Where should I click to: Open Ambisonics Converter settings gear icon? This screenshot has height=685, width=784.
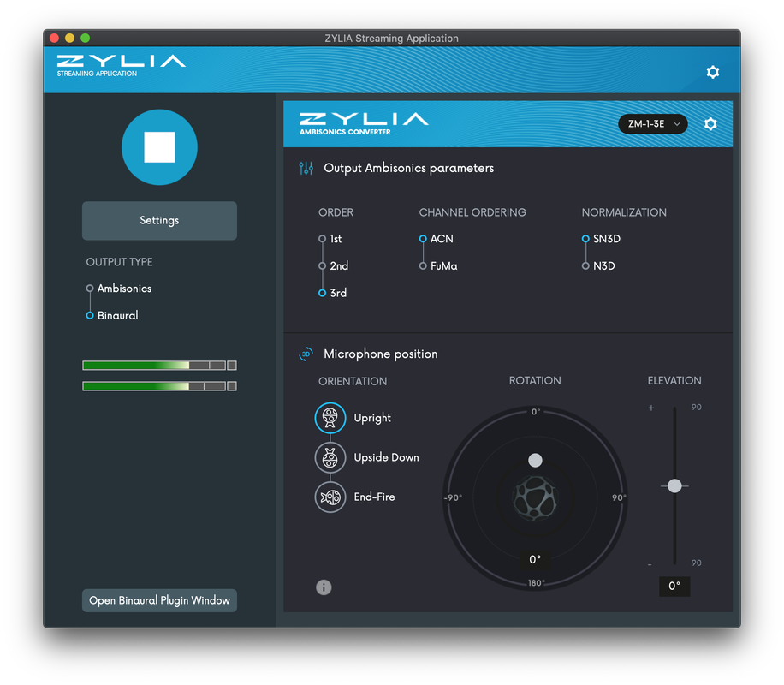[x=710, y=123]
